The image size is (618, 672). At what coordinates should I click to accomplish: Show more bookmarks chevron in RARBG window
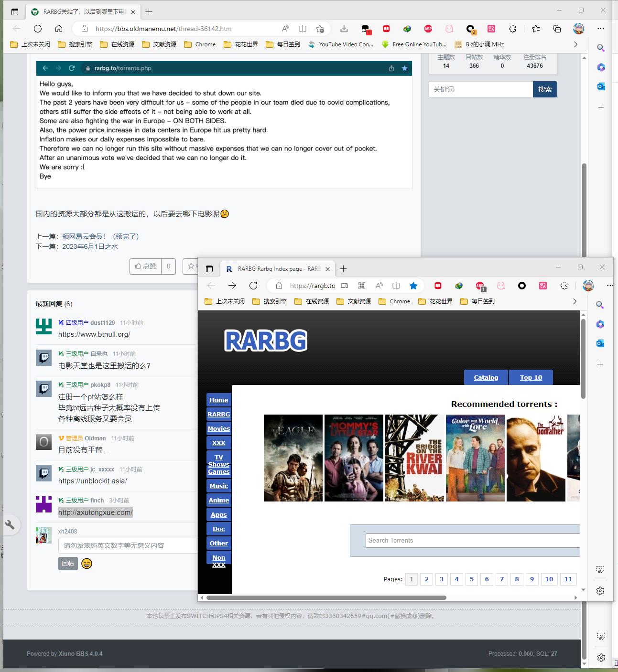pyautogui.click(x=575, y=301)
